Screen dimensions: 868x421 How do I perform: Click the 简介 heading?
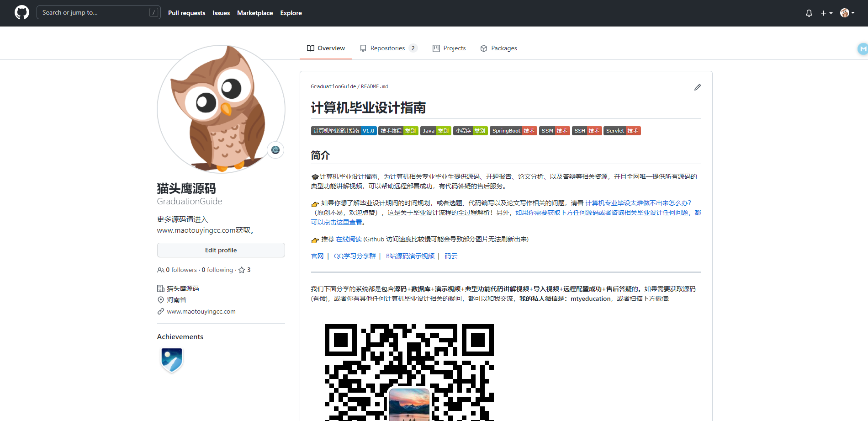pyautogui.click(x=320, y=155)
